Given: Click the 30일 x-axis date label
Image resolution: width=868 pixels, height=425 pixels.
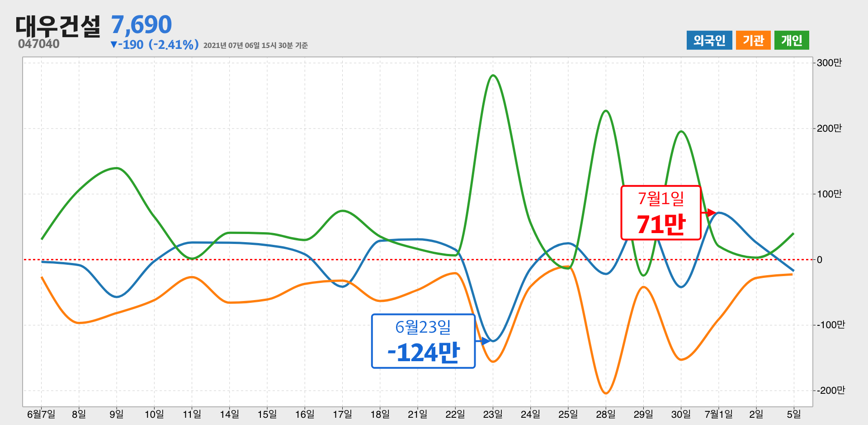Looking at the screenshot, I should (681, 414).
